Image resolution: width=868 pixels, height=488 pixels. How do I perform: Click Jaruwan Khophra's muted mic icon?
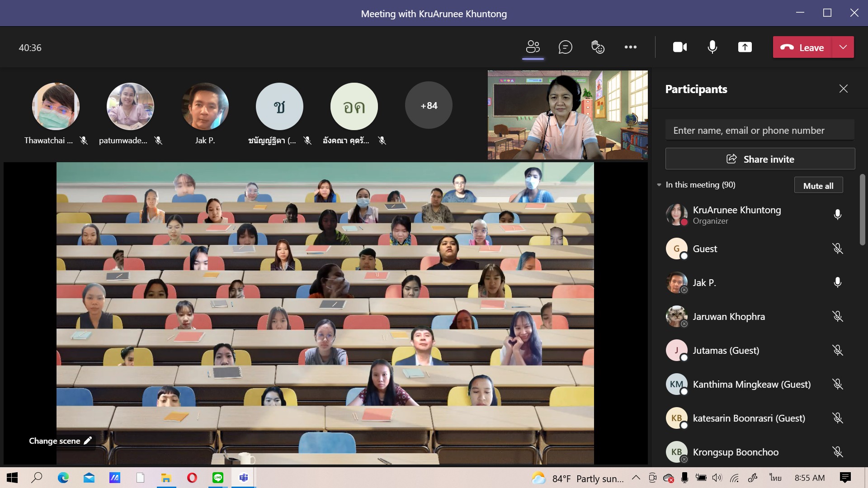(x=838, y=316)
